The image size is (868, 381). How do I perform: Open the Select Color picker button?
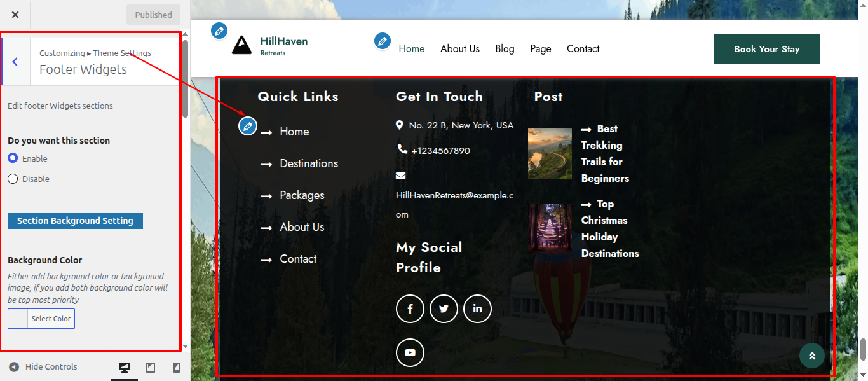coord(41,319)
